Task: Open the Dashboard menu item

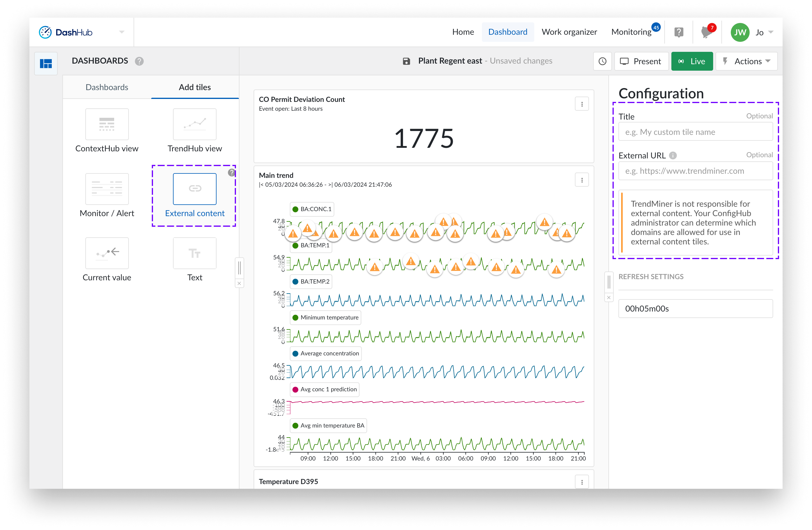Action: point(507,32)
